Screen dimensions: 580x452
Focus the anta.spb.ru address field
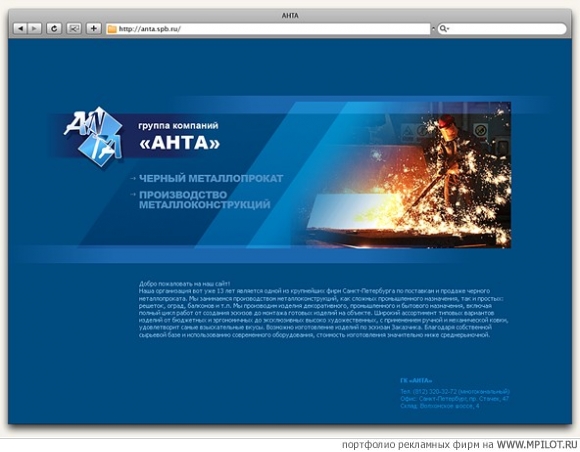pyautogui.click(x=268, y=29)
